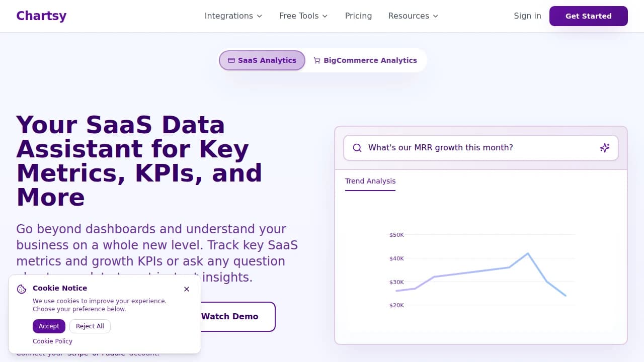Click the AI sparkle icon in the search bar

pyautogui.click(x=604, y=148)
